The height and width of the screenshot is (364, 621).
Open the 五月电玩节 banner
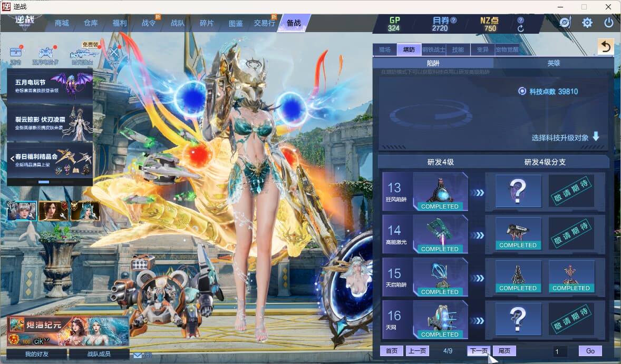50,86
